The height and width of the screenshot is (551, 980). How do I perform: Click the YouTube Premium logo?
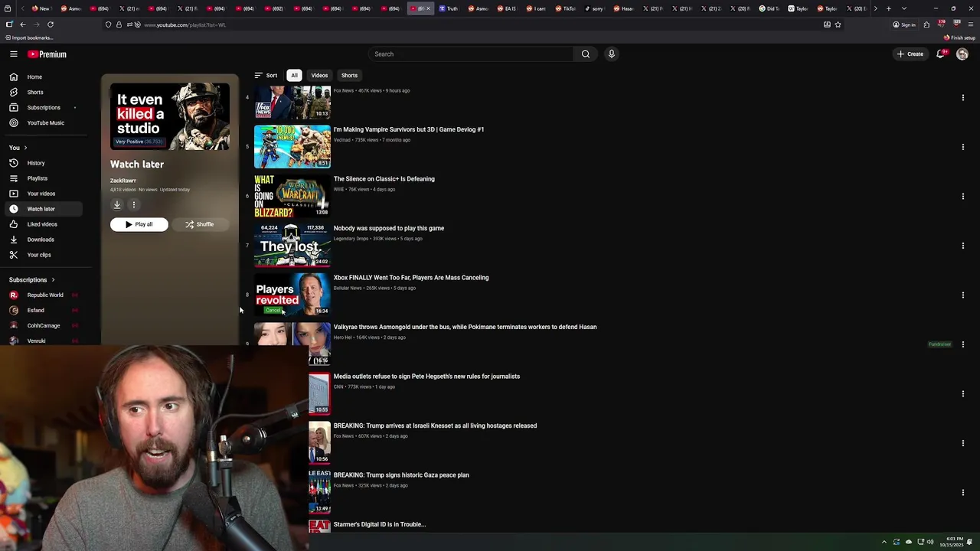click(x=47, y=54)
